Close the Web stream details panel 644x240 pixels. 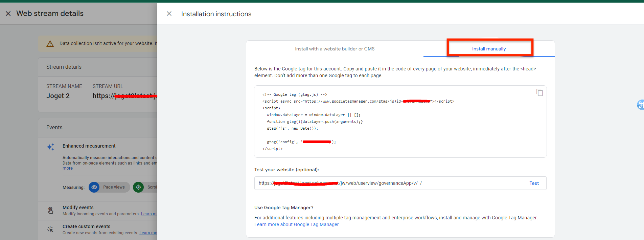(x=8, y=14)
